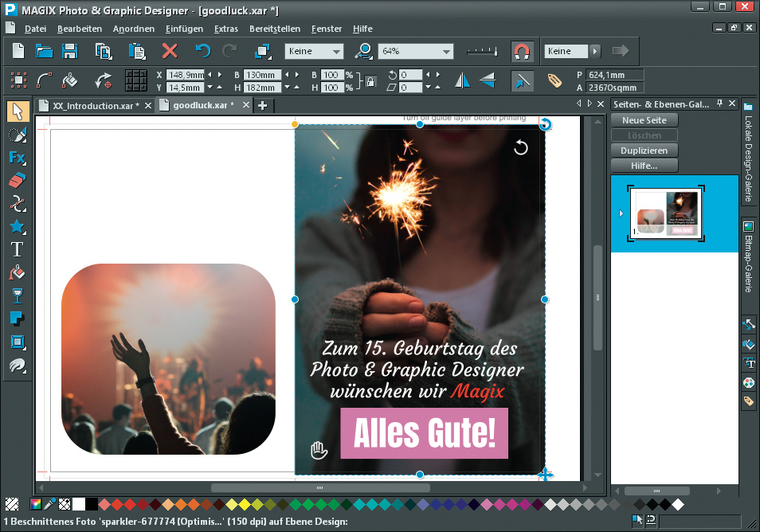Pick the white color swatch in the palette
This screenshot has height=532, width=760.
coord(79,504)
